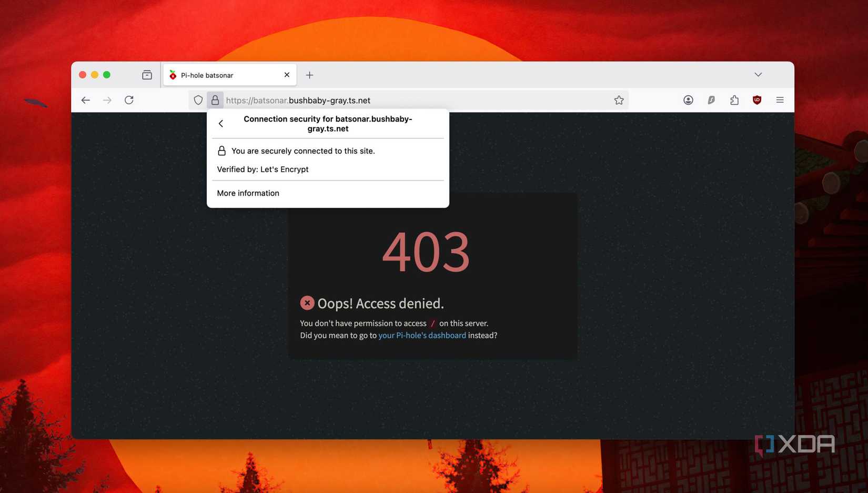The width and height of the screenshot is (868, 493).
Task: Go back to the previous page
Action: tap(85, 100)
